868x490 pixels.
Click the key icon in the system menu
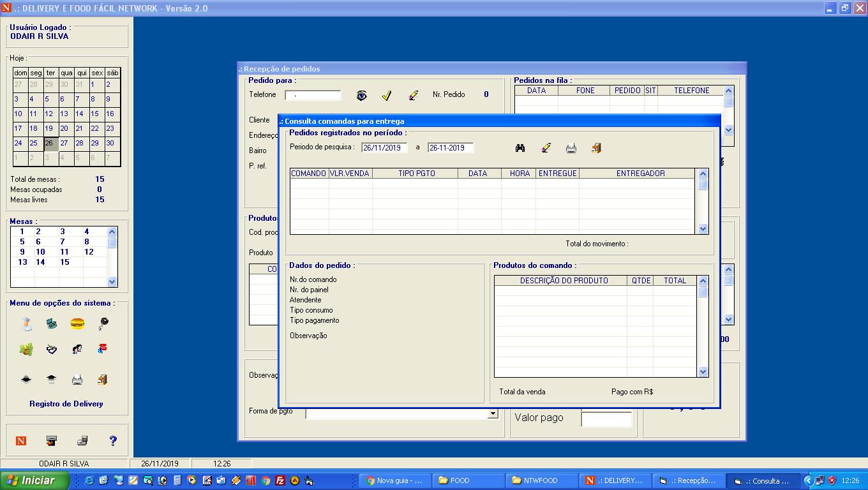(103, 323)
